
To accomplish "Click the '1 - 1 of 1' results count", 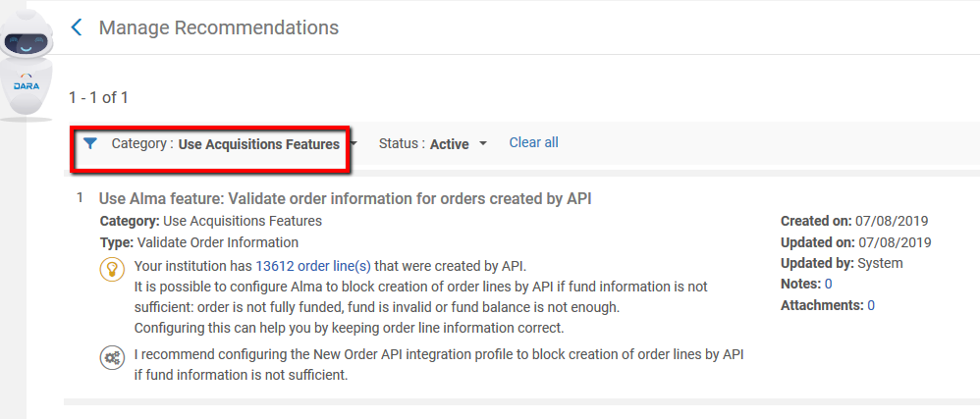I will [99, 97].
